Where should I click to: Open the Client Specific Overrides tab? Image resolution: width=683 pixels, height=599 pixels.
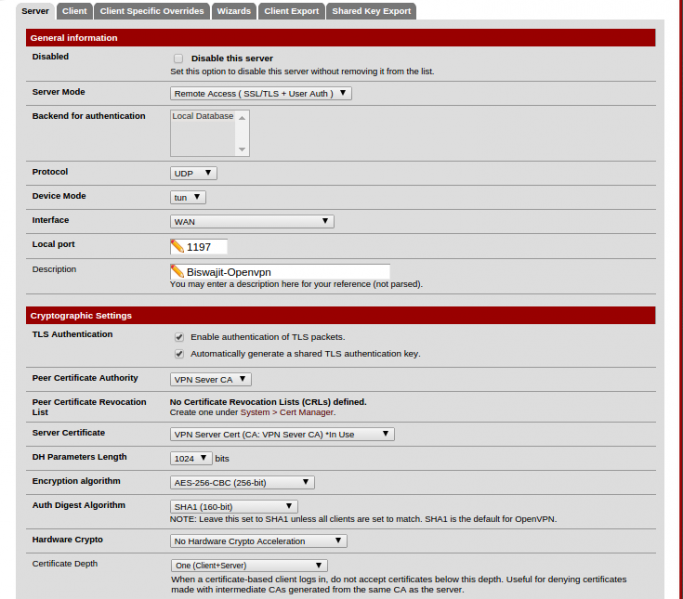(152, 11)
